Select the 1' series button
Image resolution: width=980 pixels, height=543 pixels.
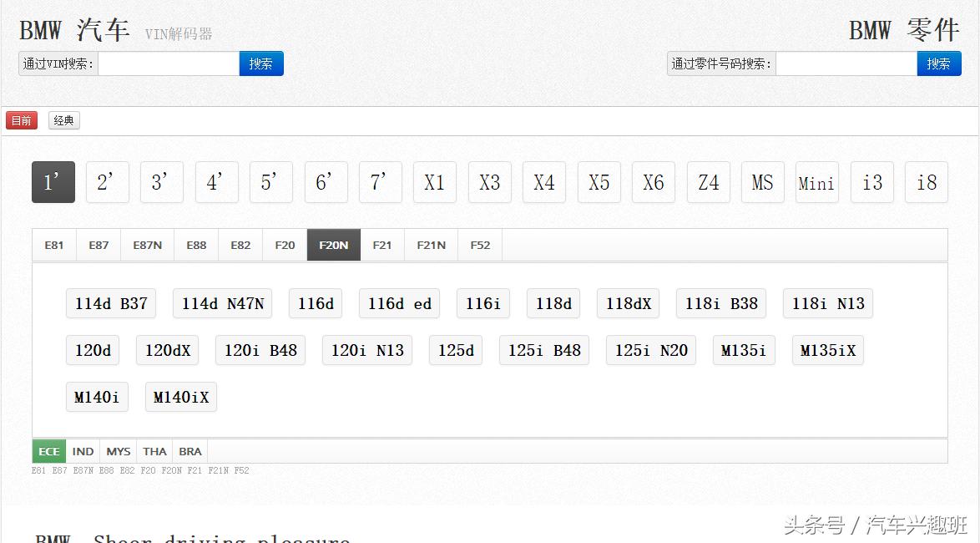point(53,182)
